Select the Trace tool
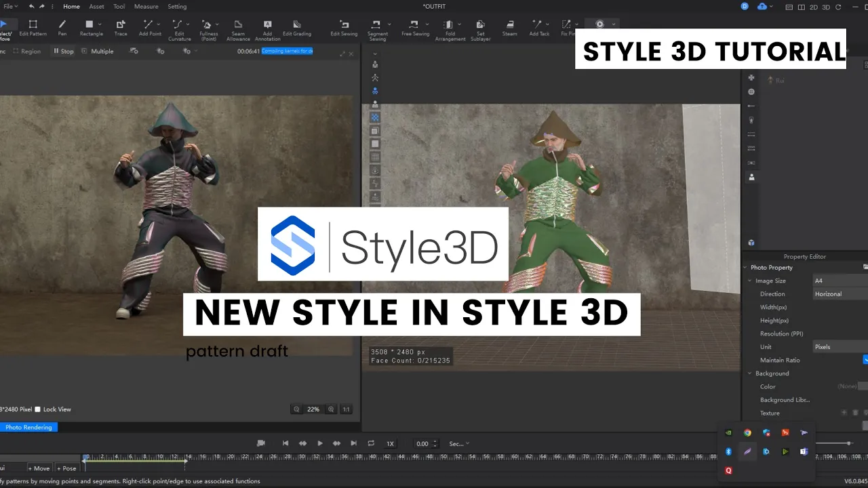The width and height of the screenshot is (868, 488). point(121,28)
